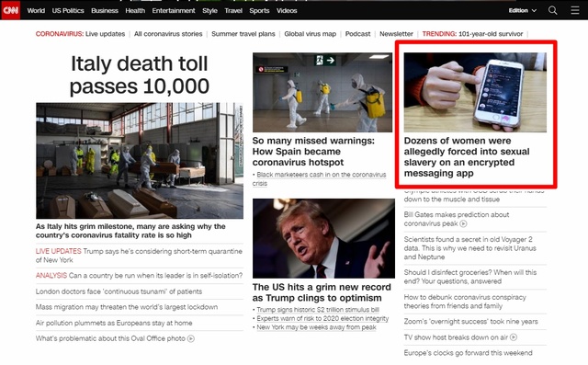Open Zoom's overnight success story
Viewport: 588px width, 365px height.
click(470, 322)
